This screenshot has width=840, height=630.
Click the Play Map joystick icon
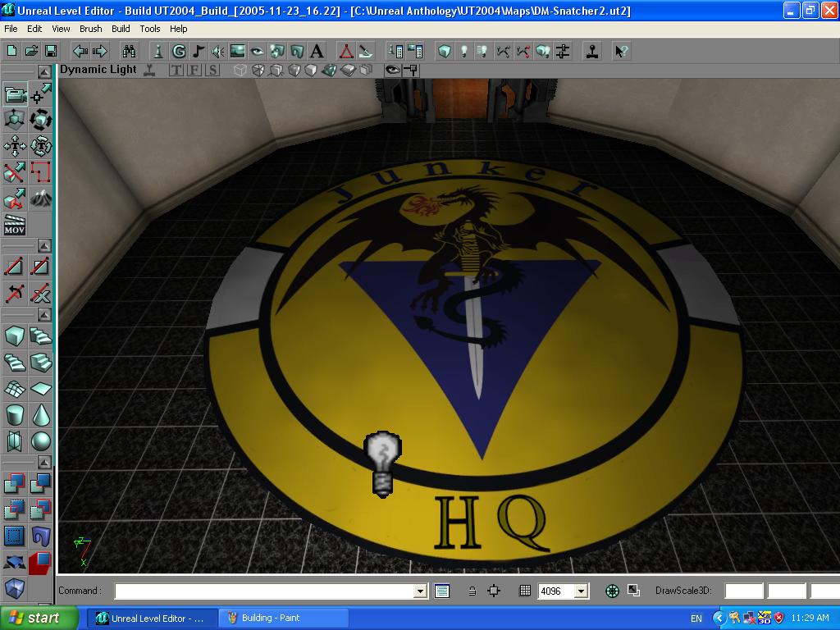click(x=591, y=51)
